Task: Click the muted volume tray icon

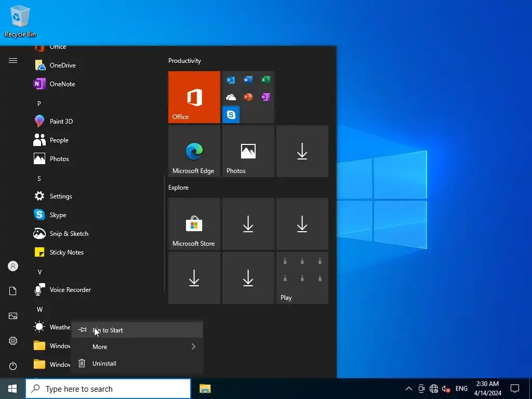Action: pos(446,389)
